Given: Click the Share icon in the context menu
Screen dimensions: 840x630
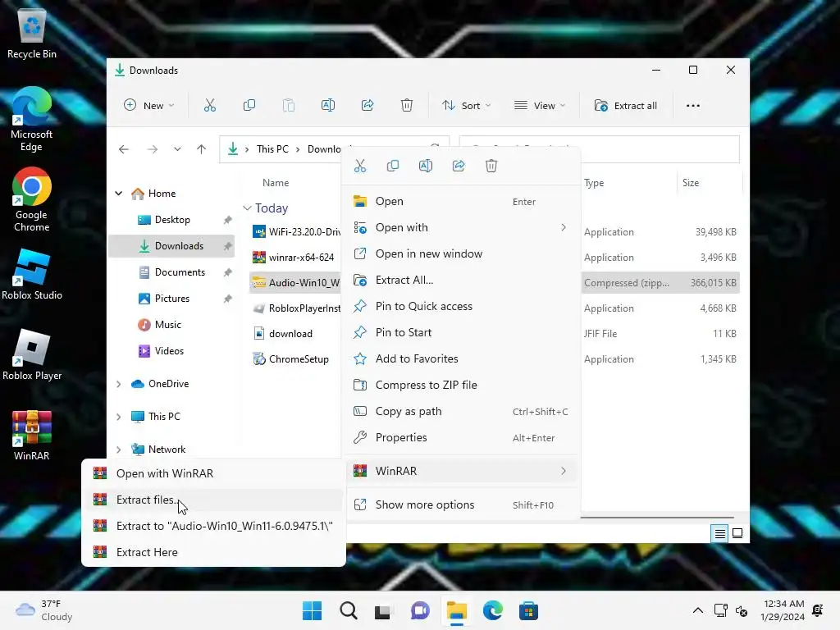Looking at the screenshot, I should click(459, 166).
